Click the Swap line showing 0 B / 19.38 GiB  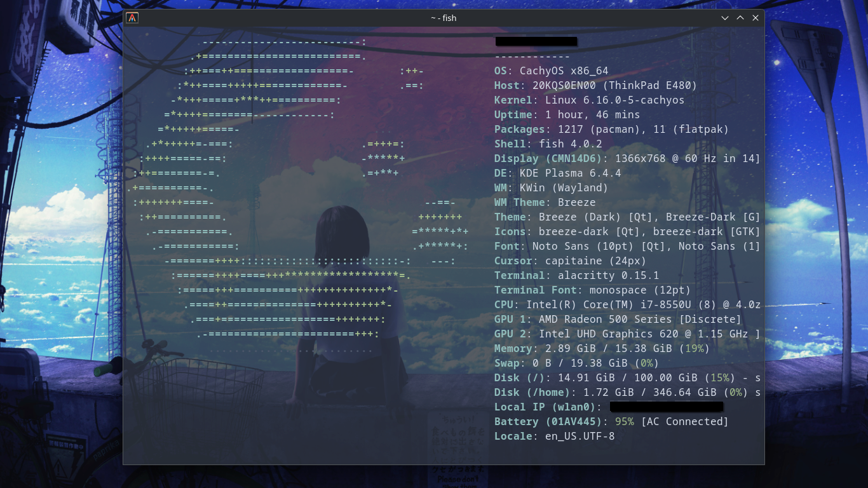point(577,363)
